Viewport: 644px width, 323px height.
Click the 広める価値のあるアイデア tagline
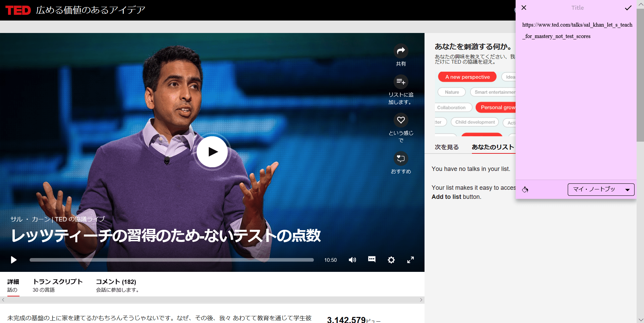(91, 10)
